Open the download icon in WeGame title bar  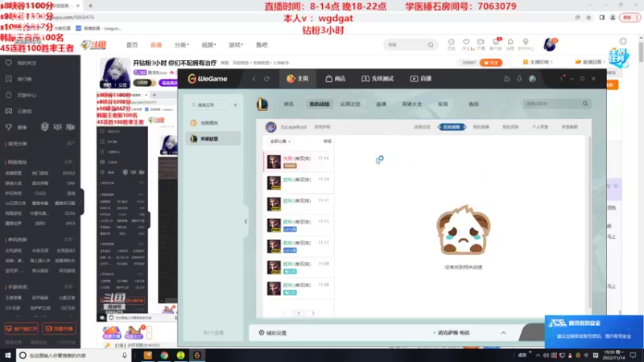point(519,79)
